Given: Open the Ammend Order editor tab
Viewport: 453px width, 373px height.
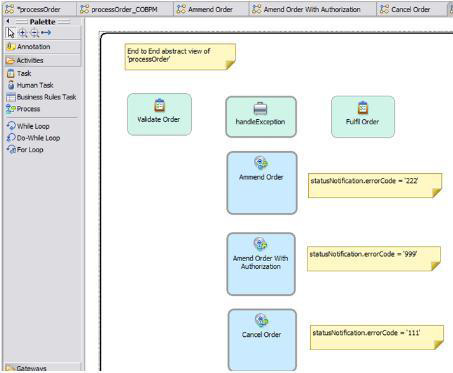Looking at the screenshot, I should click(x=211, y=9).
